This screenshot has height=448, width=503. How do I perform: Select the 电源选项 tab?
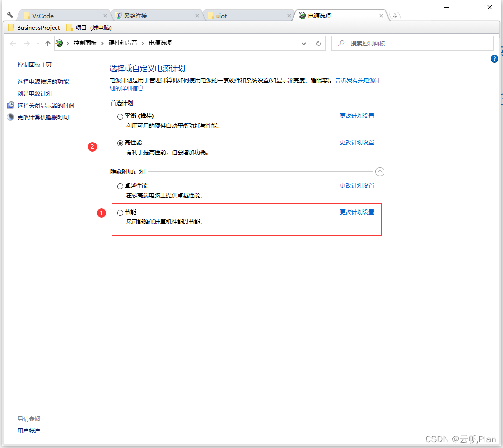coord(341,16)
